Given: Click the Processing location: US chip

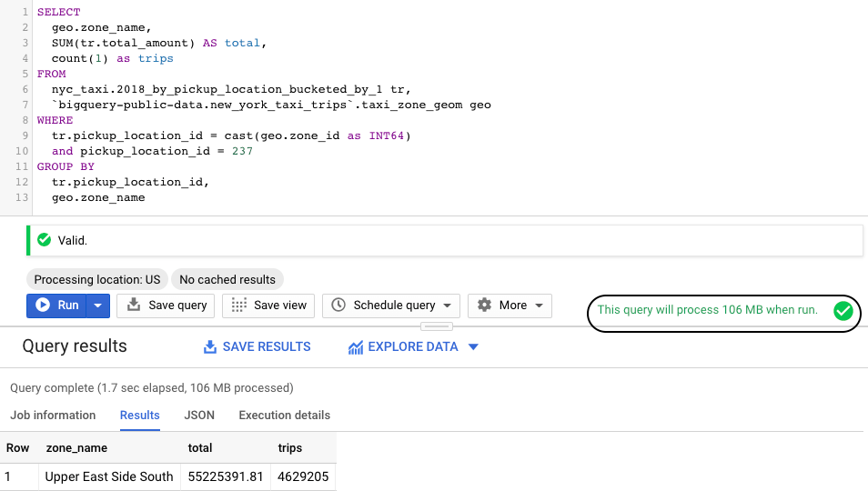Looking at the screenshot, I should pos(97,280).
